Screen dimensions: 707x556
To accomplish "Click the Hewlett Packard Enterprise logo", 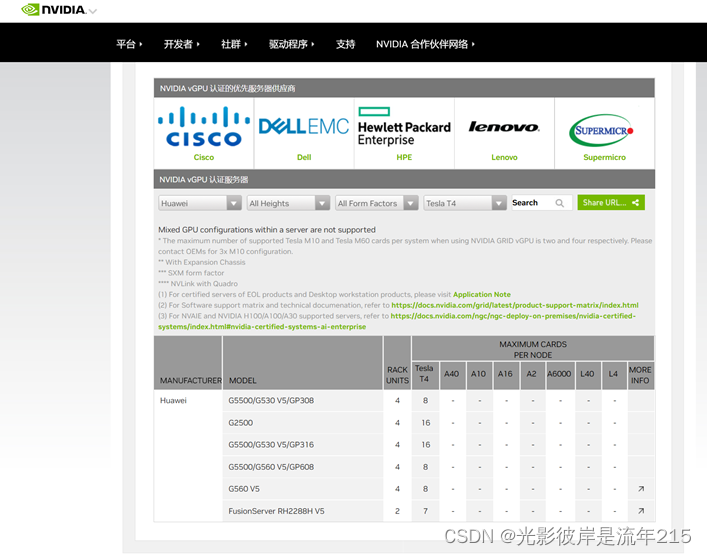I will click(x=404, y=126).
